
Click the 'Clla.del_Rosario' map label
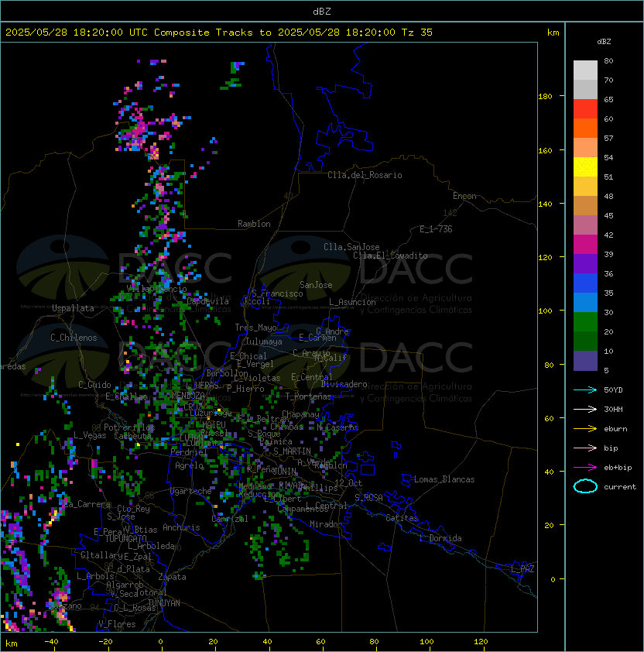coord(365,175)
